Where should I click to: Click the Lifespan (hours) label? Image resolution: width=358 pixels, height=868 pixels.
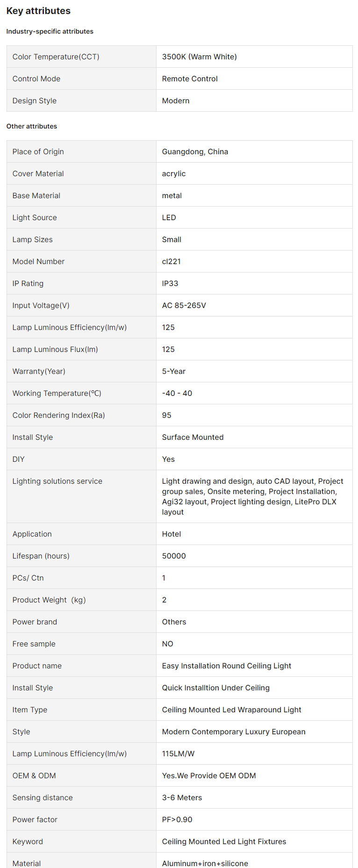[x=41, y=556]
